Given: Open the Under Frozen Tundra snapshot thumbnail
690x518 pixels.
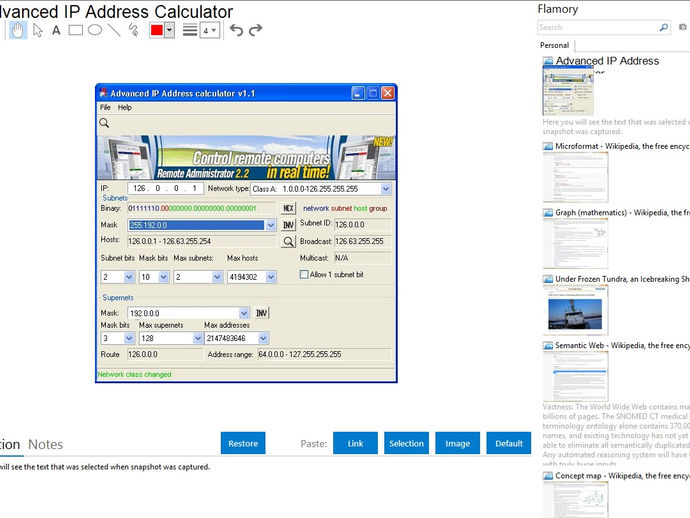Looking at the screenshot, I should pos(576,310).
